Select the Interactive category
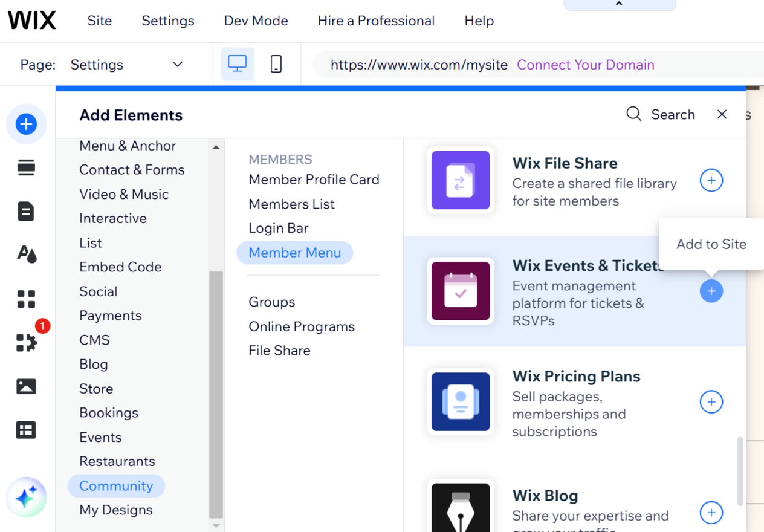This screenshot has height=532, width=764. (x=113, y=218)
